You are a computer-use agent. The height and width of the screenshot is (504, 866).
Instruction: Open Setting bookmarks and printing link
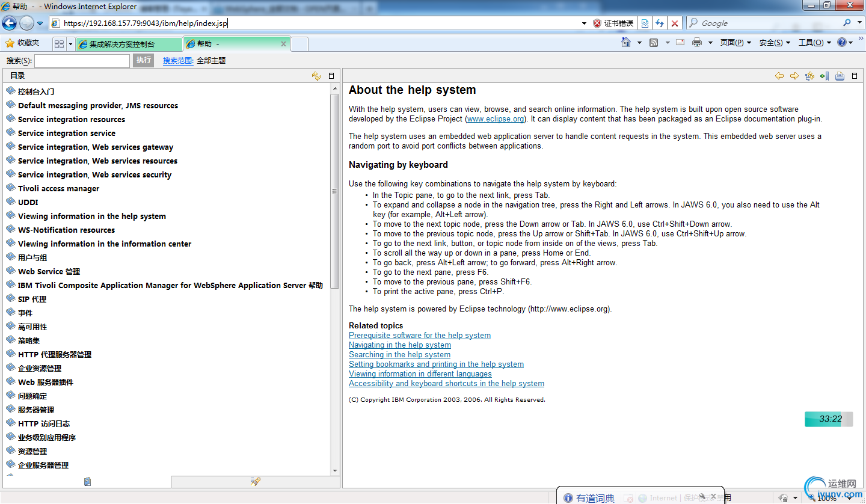[x=436, y=364]
